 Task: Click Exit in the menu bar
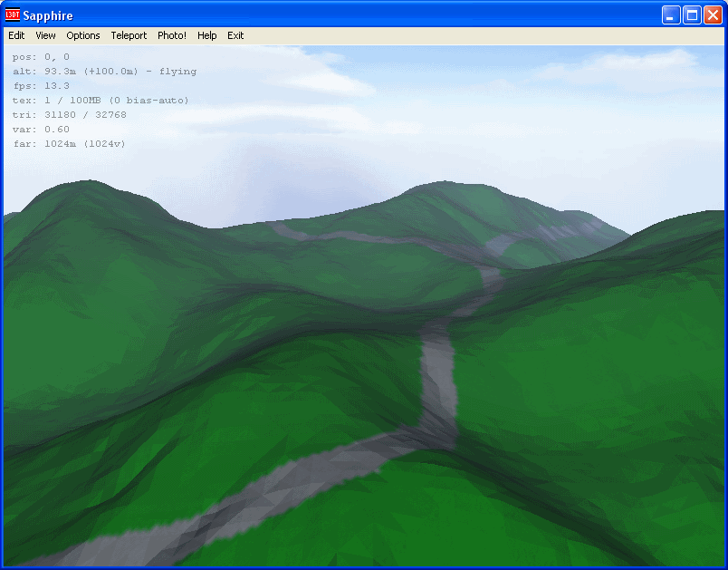tap(235, 35)
